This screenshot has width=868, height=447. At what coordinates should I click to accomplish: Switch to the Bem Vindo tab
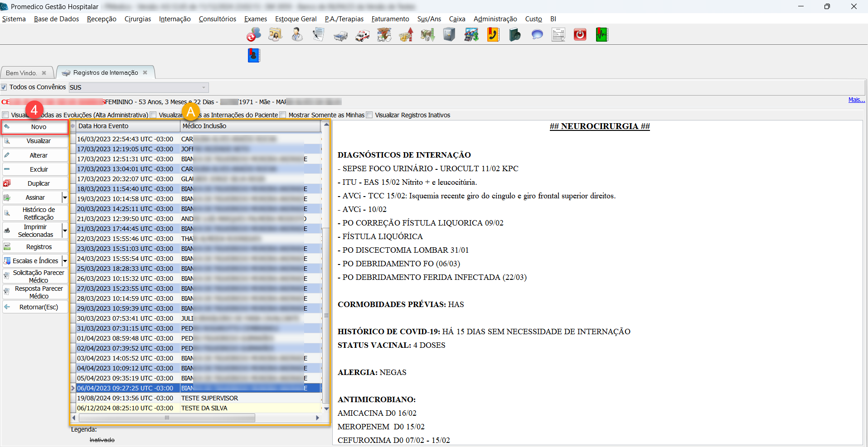(21, 73)
